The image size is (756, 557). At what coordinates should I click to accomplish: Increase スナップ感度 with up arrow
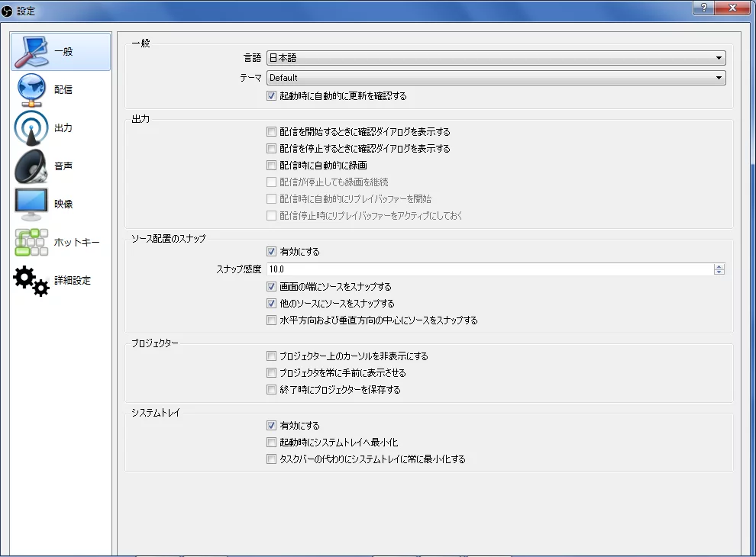point(719,266)
